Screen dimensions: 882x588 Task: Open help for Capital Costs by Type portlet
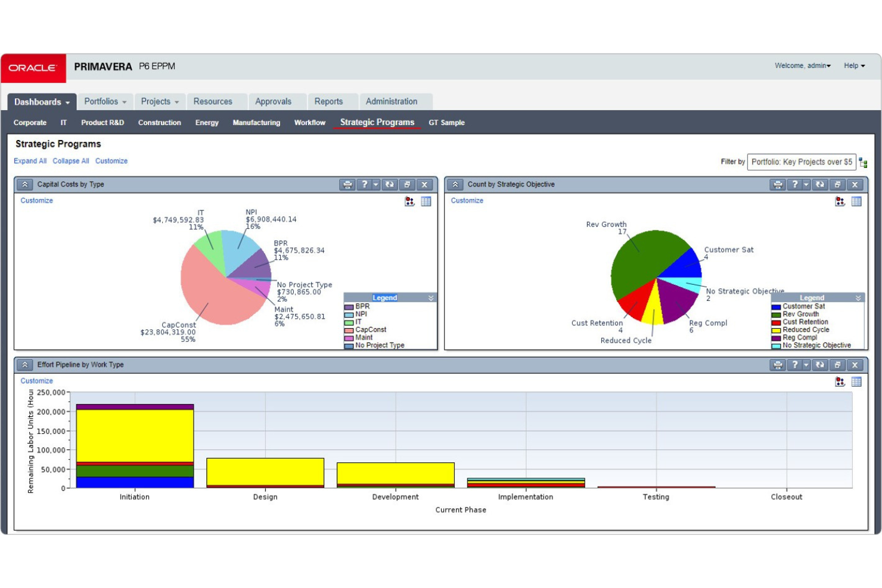point(364,185)
